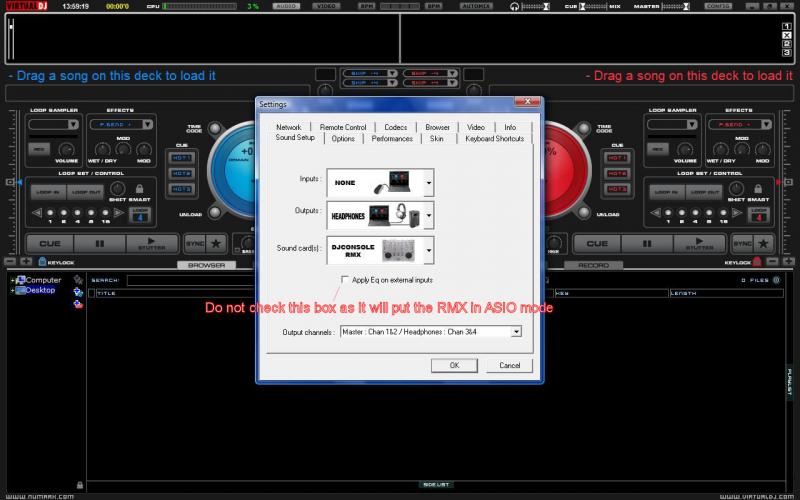800x500 pixels.
Task: Switch to the Remote Control tab
Action: (x=343, y=127)
